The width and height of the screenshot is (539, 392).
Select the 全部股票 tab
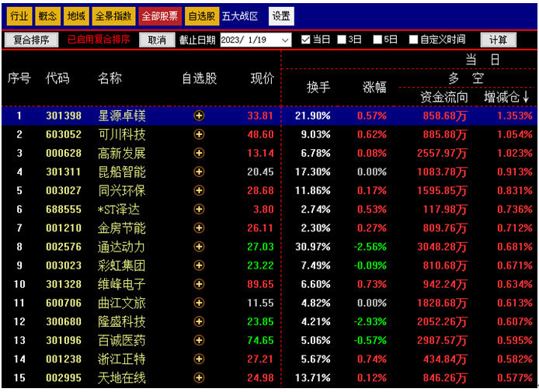tap(160, 16)
